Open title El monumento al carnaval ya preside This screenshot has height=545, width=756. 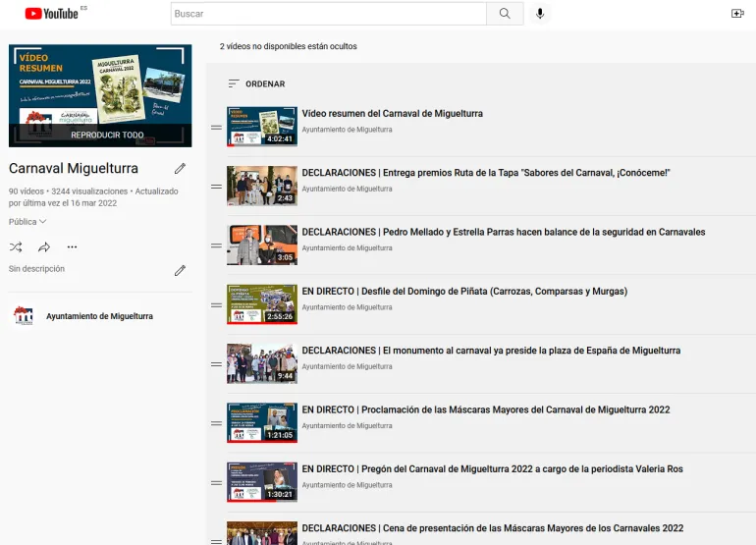tap(491, 351)
